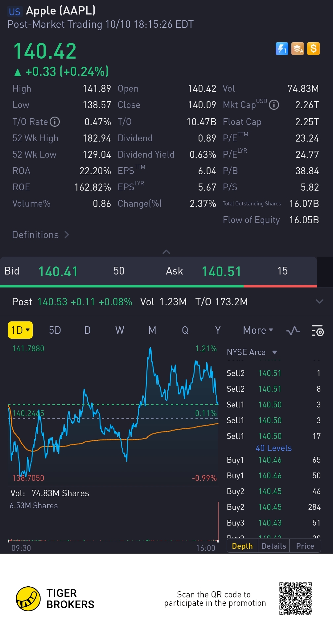333x644 pixels.
Task: Switch chart to 5D timeframe
Action: pyautogui.click(x=55, y=330)
